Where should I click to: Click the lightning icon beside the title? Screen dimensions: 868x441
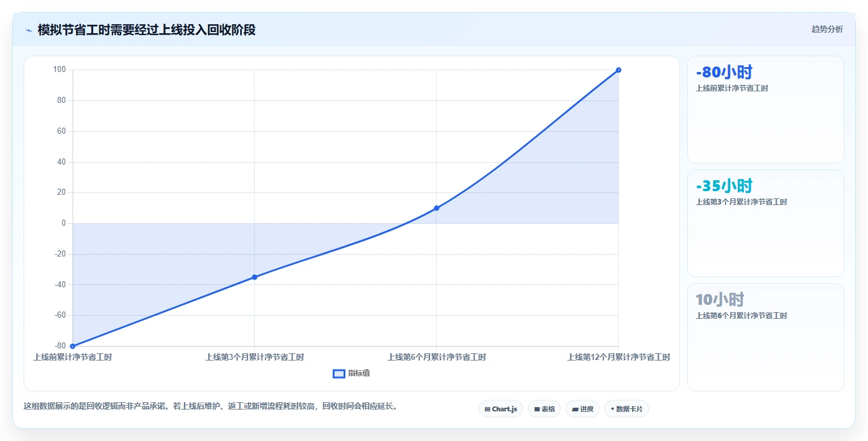coord(28,30)
